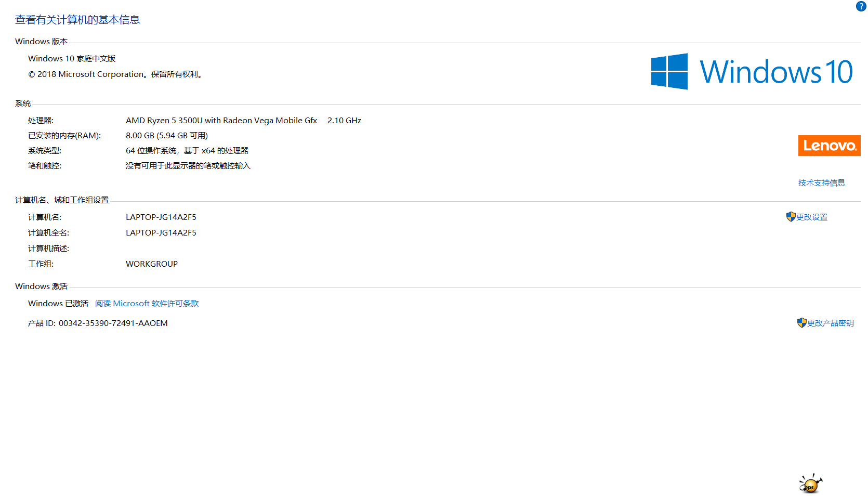Click the 处理器 label
Viewport: 868px width, 496px height.
[x=41, y=120]
